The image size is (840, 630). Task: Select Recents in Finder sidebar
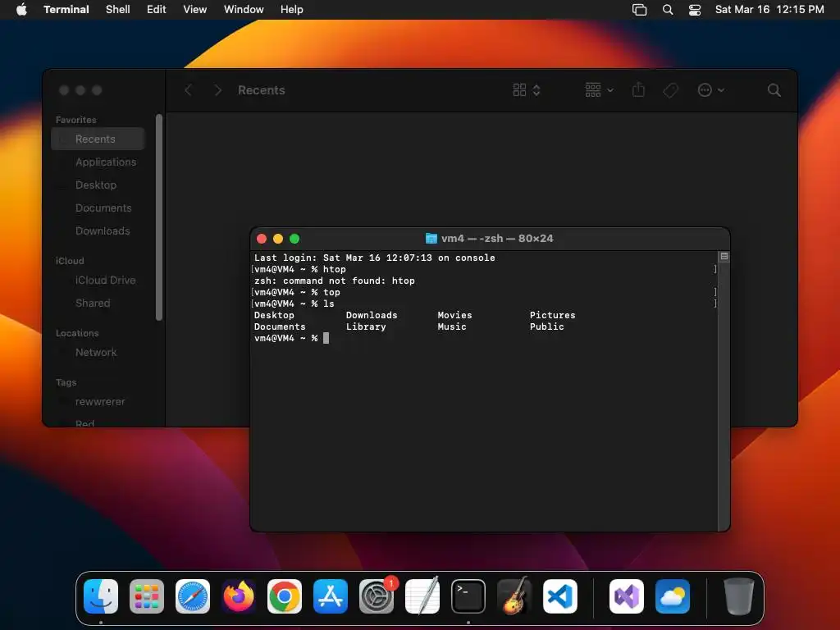[98, 139]
